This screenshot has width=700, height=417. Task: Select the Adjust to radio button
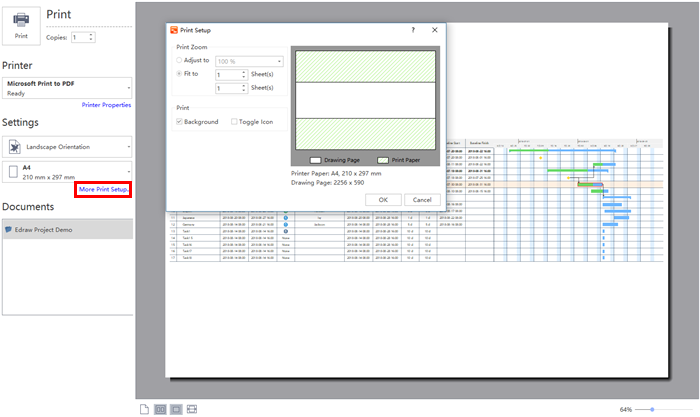[x=179, y=61]
